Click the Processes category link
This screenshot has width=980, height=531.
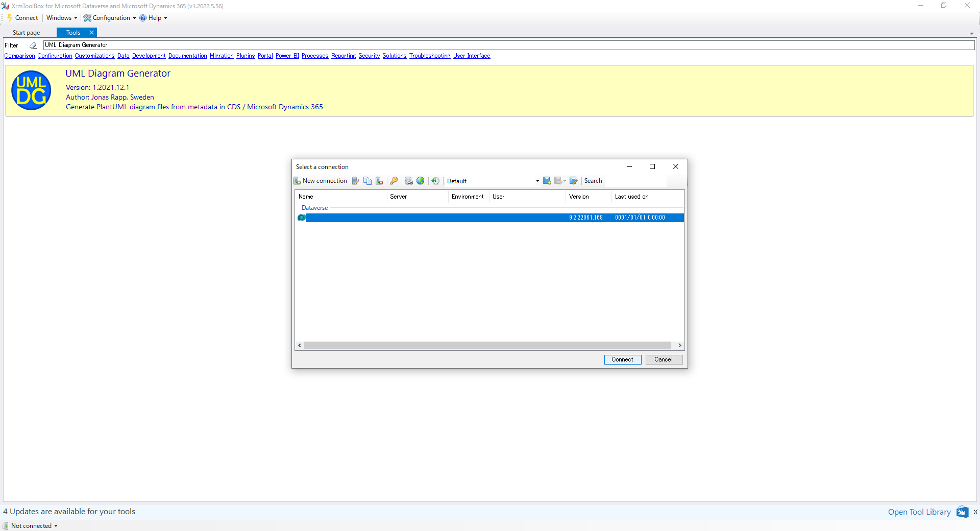click(x=314, y=56)
